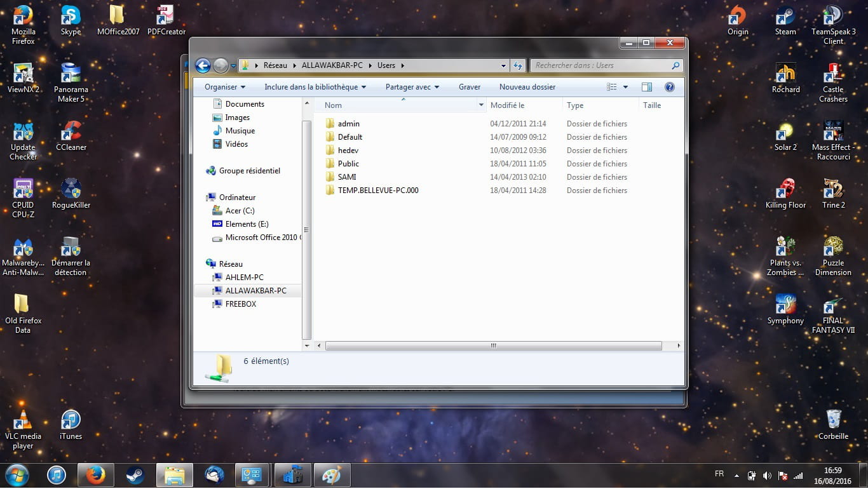The width and height of the screenshot is (868, 489).
Task: Sort by the Modifié le column header
Action: tap(507, 105)
